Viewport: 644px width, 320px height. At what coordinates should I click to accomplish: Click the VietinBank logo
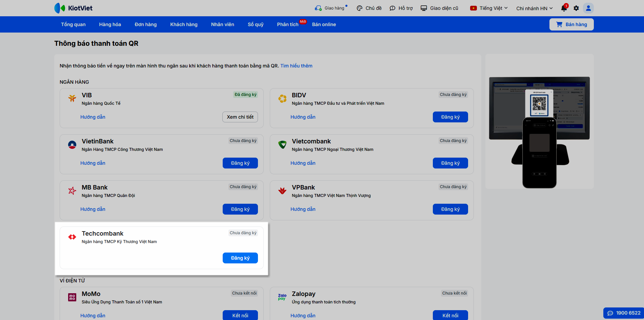pyautogui.click(x=72, y=145)
